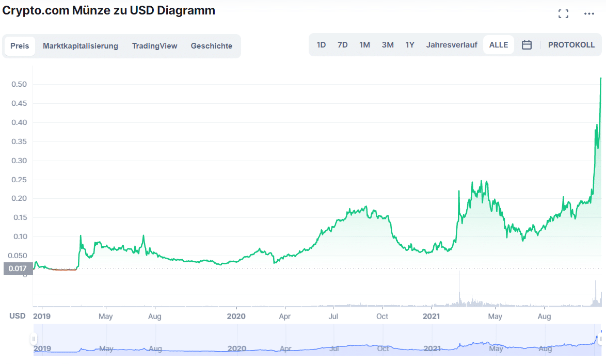The width and height of the screenshot is (606, 364).
Task: Grab the right range slider handle
Action: click(x=601, y=339)
